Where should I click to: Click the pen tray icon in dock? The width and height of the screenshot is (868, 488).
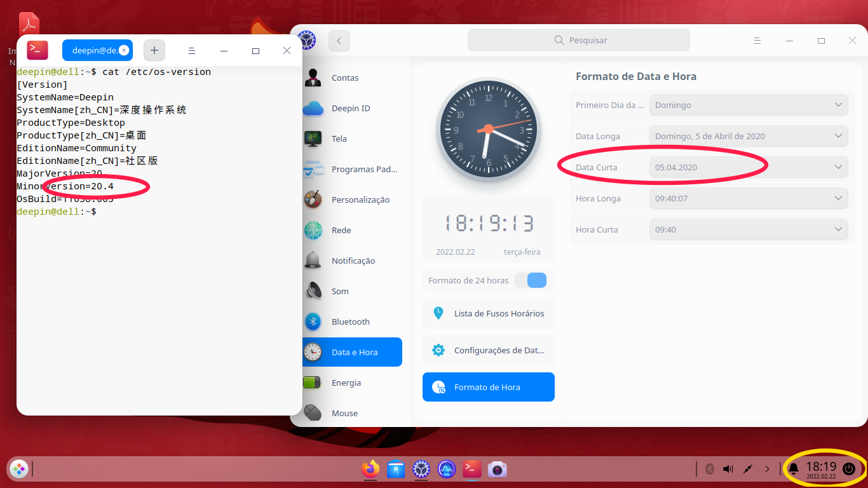(x=748, y=469)
